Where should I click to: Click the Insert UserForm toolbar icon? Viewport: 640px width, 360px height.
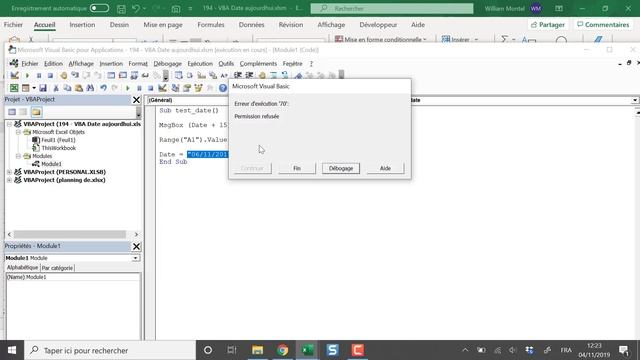26,88
